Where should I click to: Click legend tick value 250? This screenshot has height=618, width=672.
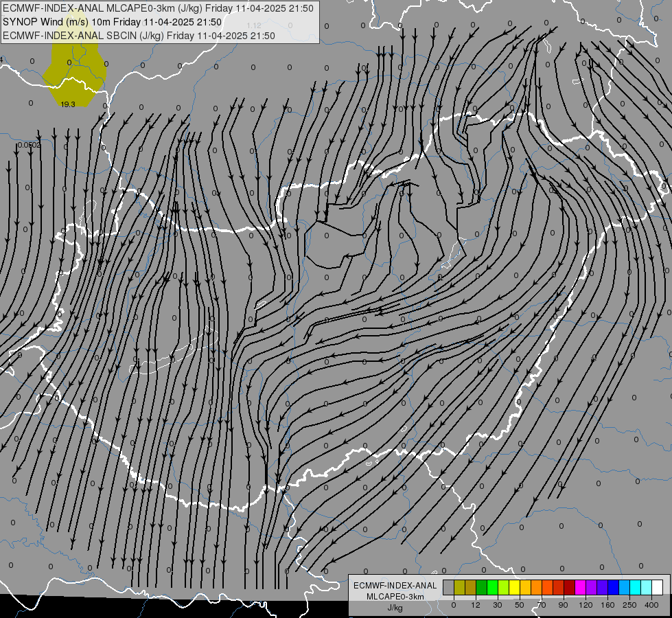point(629,605)
